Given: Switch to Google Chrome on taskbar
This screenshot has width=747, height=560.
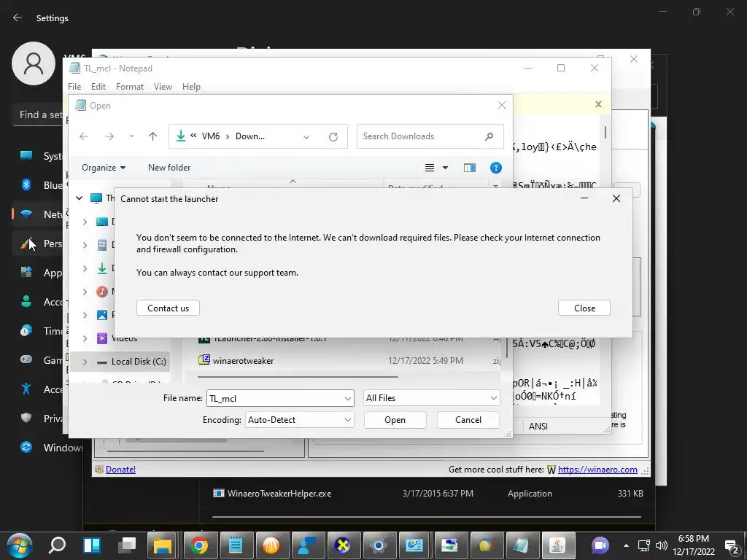Looking at the screenshot, I should tap(199, 545).
